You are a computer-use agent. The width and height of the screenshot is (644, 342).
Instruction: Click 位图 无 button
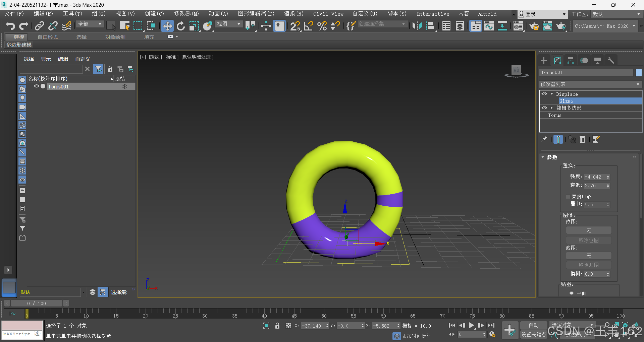click(589, 230)
